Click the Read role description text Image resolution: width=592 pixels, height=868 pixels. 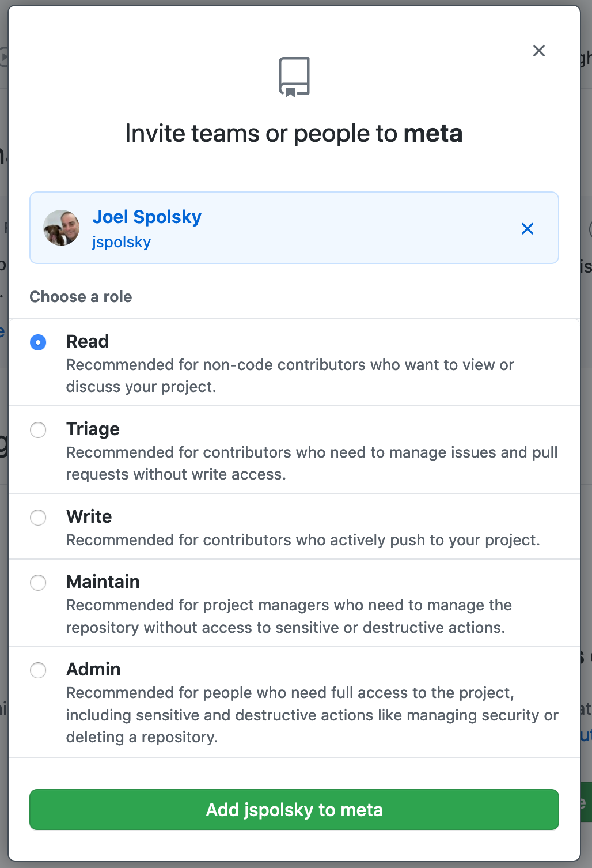pyautogui.click(x=290, y=376)
